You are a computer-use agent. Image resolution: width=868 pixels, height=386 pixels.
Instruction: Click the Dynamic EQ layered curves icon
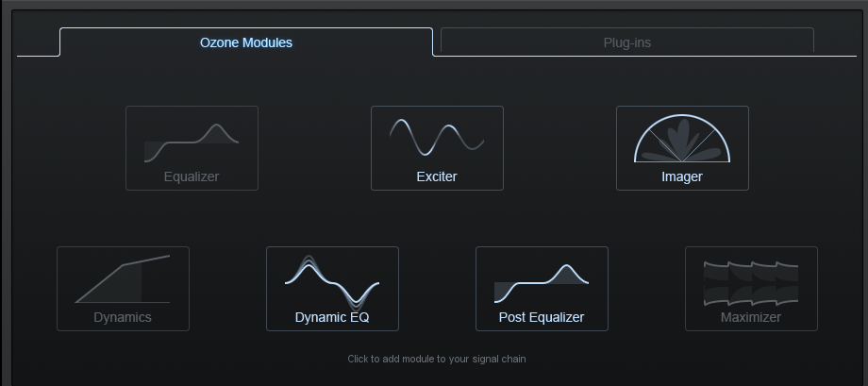(x=332, y=281)
